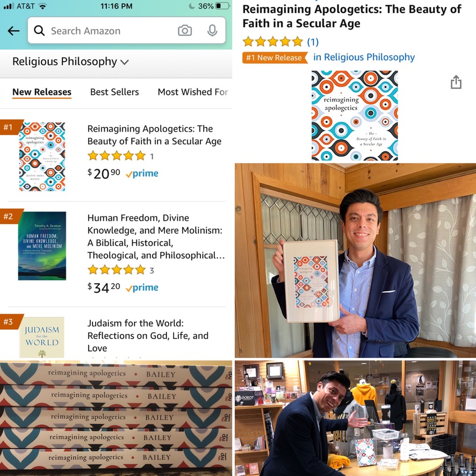Open the Human Freedom, Divine Knowledge listing

[156, 236]
